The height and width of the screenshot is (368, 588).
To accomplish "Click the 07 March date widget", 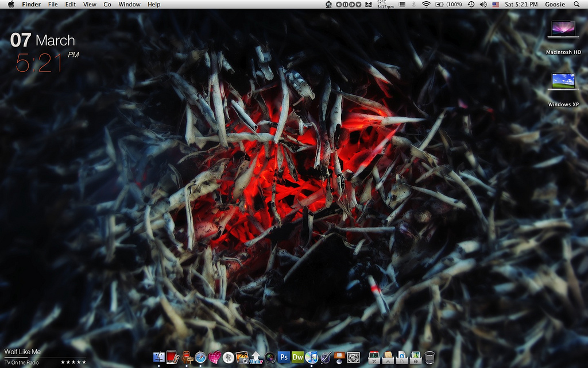I will pos(42,40).
